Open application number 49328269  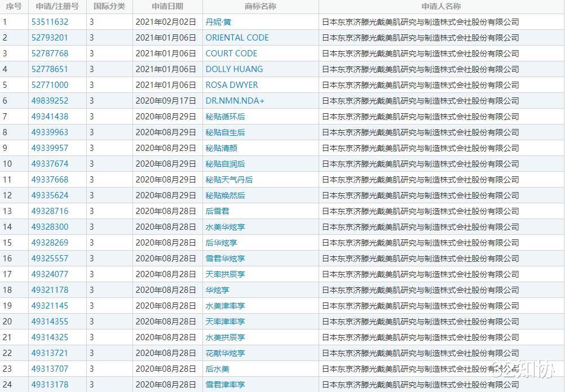[50, 243]
